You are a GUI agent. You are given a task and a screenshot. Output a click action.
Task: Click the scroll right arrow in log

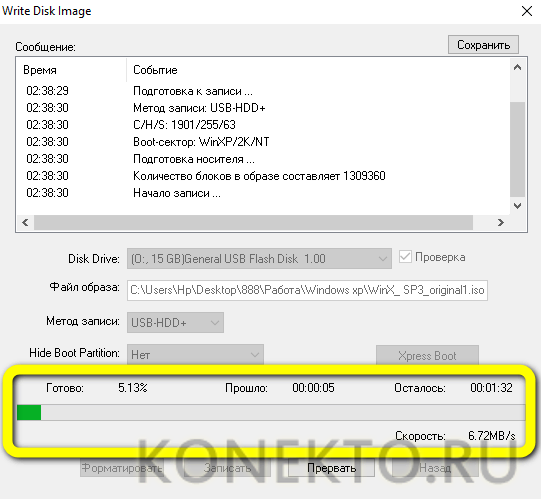pyautogui.click(x=501, y=223)
